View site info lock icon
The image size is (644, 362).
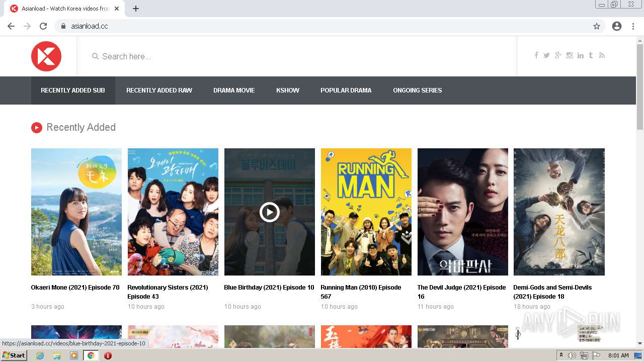(63, 26)
